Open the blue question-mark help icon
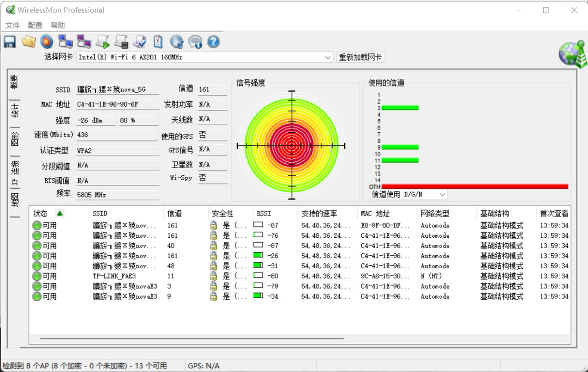Image resolution: width=588 pixels, height=372 pixels. point(213,42)
